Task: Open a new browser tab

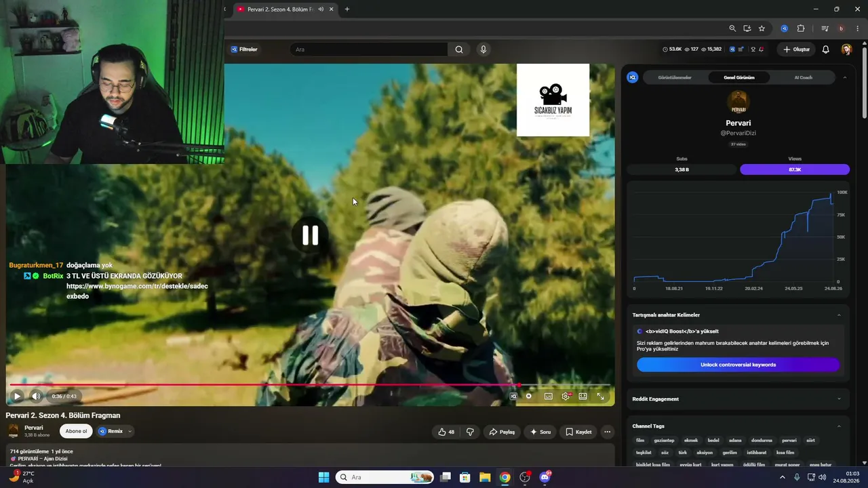Action: coord(347,9)
